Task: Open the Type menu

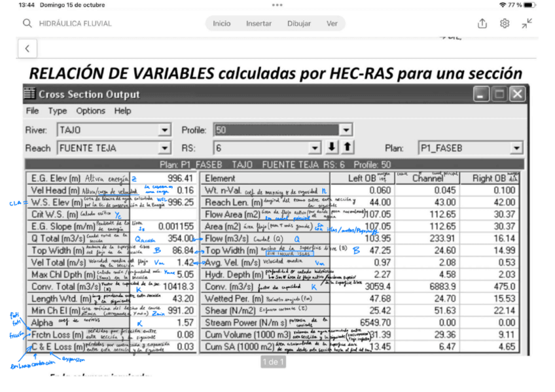Action: coord(58,111)
